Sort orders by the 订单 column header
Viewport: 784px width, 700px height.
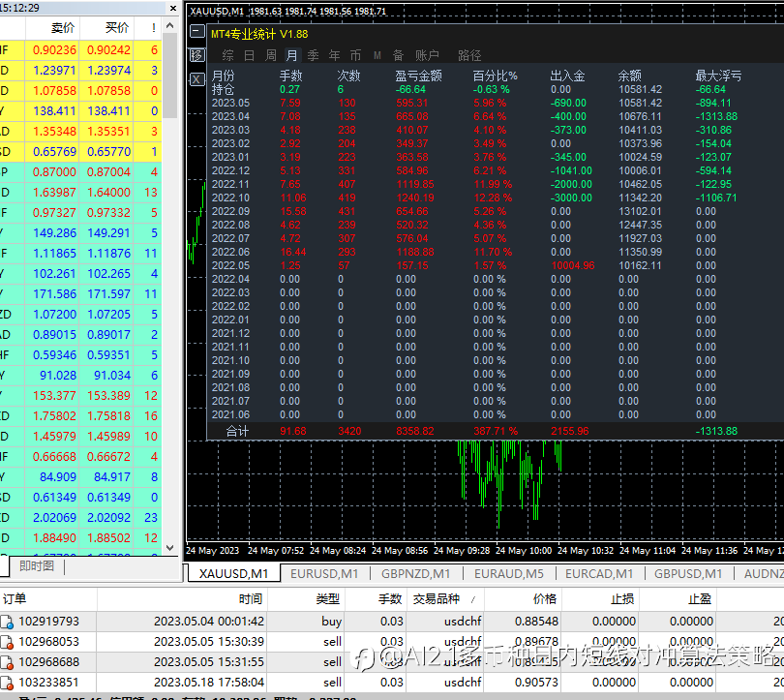[x=15, y=599]
